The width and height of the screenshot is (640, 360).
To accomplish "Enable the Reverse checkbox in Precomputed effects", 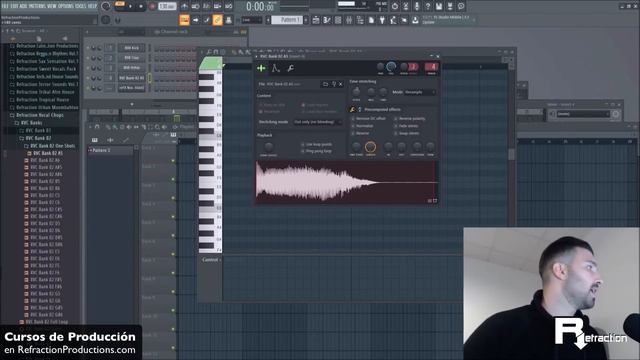I will pos(353,133).
